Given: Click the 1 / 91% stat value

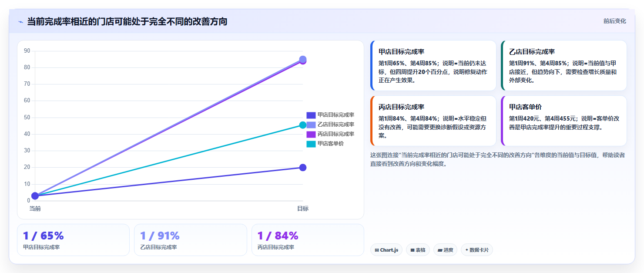Looking at the screenshot, I should (160, 236).
